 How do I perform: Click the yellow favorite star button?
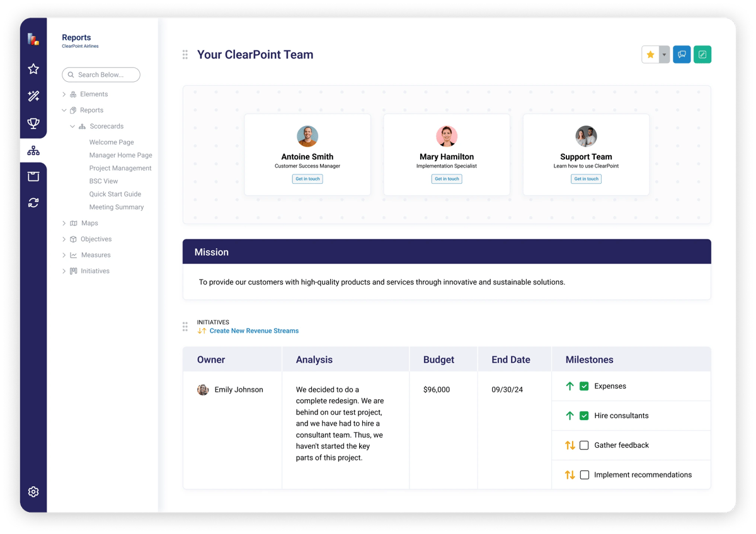point(650,55)
